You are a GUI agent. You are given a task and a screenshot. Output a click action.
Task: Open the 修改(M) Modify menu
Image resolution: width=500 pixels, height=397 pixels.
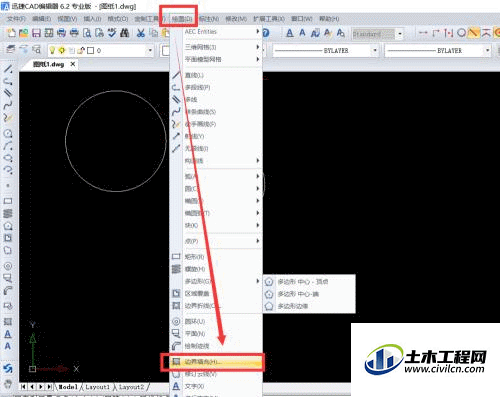point(236,19)
